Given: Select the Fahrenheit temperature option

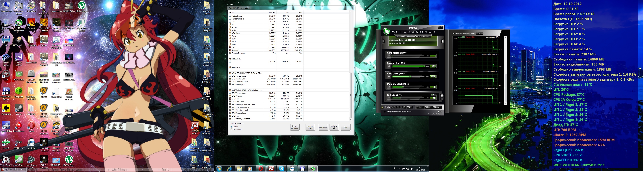Looking at the screenshot, I should pyautogui.click(x=231, y=130).
